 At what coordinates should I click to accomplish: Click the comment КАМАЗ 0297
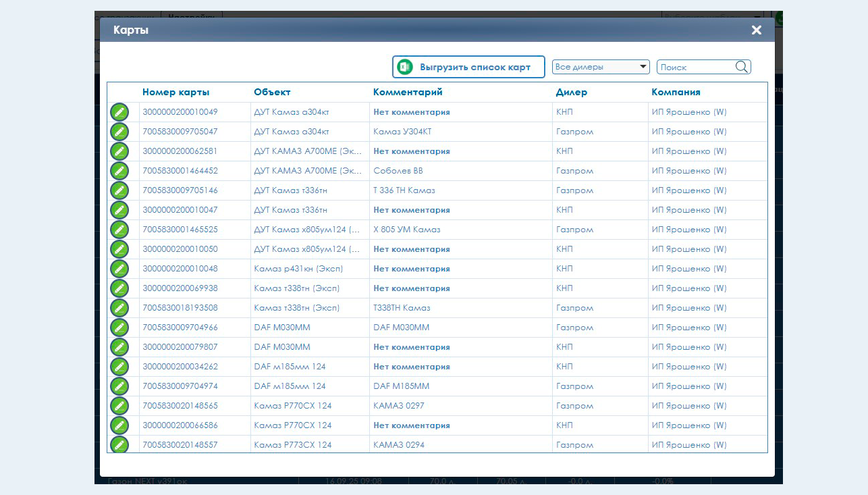[x=399, y=406]
